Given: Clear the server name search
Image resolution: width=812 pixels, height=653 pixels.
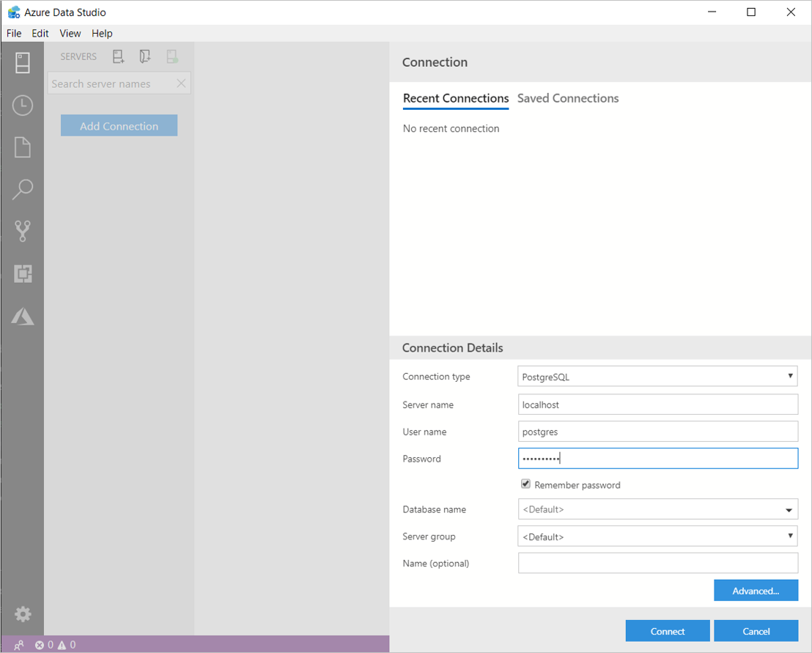Looking at the screenshot, I should pyautogui.click(x=181, y=84).
